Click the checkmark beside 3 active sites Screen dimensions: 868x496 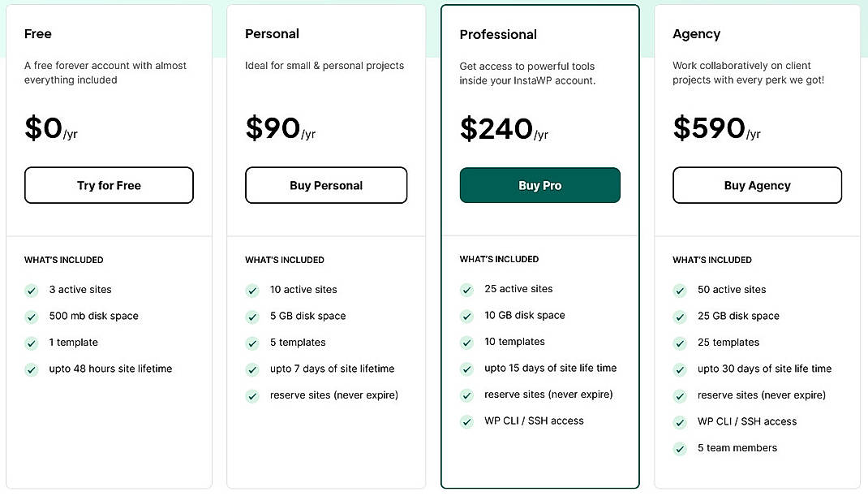point(32,290)
